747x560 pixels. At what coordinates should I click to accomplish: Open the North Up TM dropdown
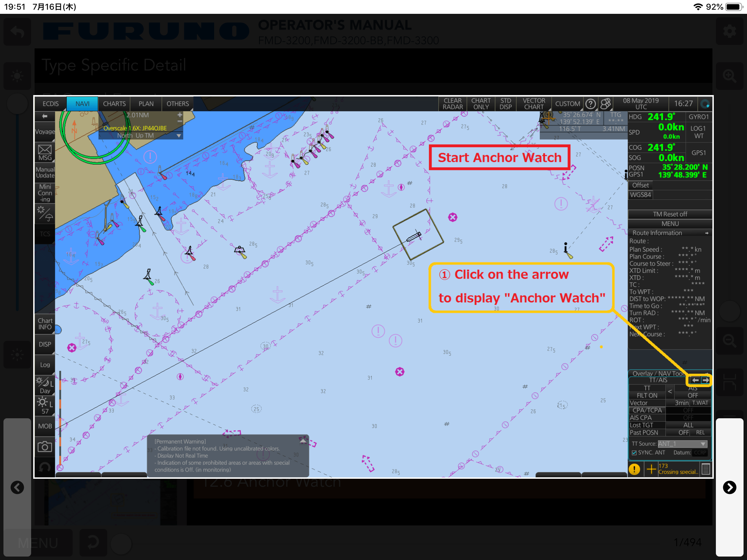click(141, 136)
